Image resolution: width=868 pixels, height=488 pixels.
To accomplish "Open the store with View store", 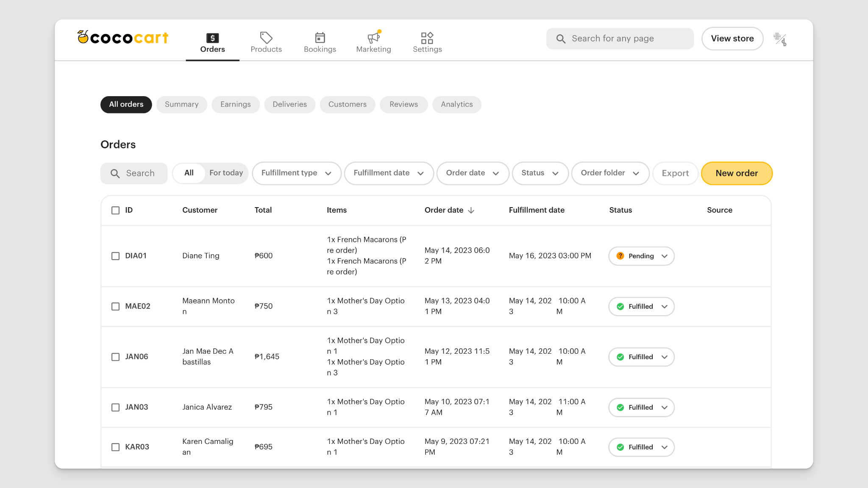I will point(732,39).
